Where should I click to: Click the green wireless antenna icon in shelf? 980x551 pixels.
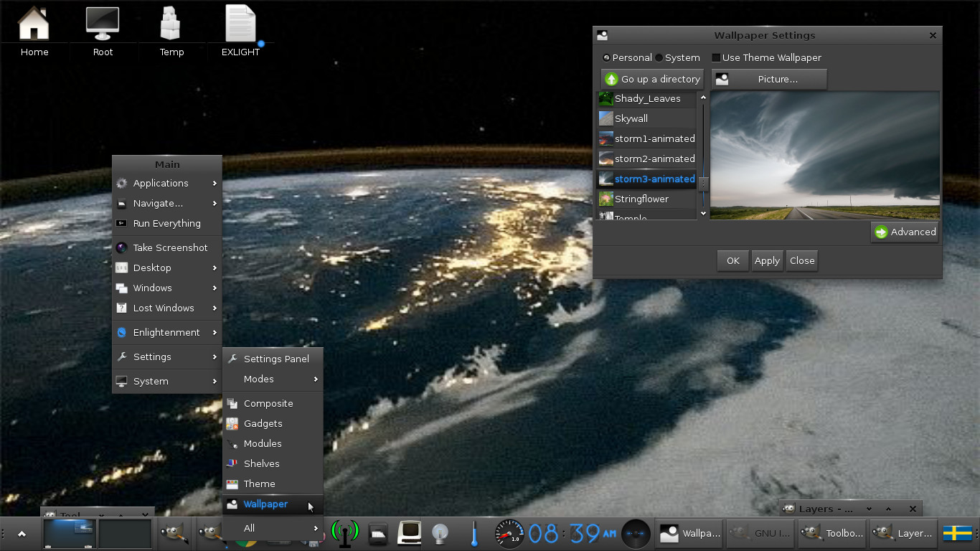(344, 534)
